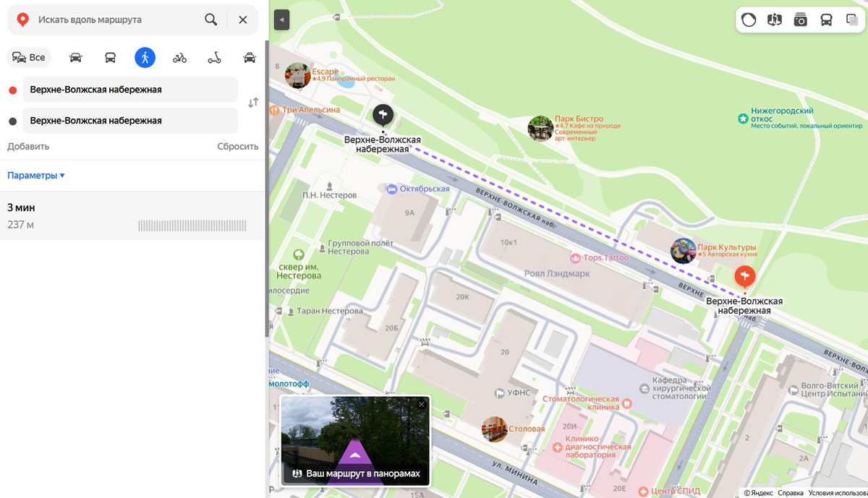Click the '© Яндекс' copyright link
The height and width of the screenshot is (498, 868).
[x=757, y=493]
